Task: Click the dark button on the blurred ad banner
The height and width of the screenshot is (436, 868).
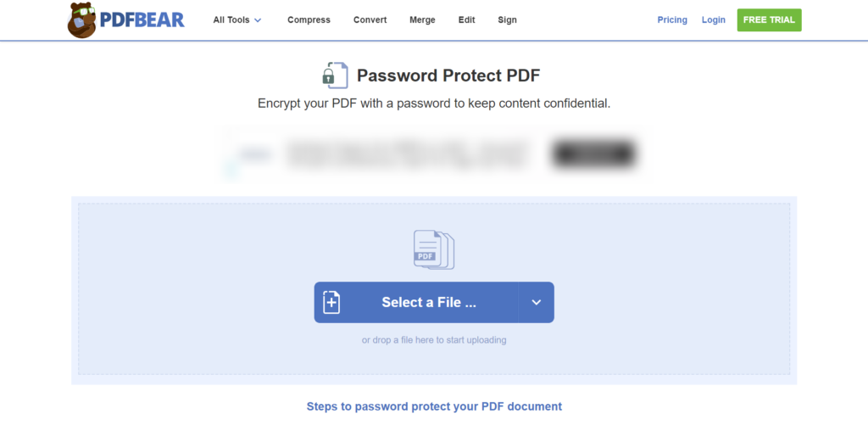Action: (594, 154)
